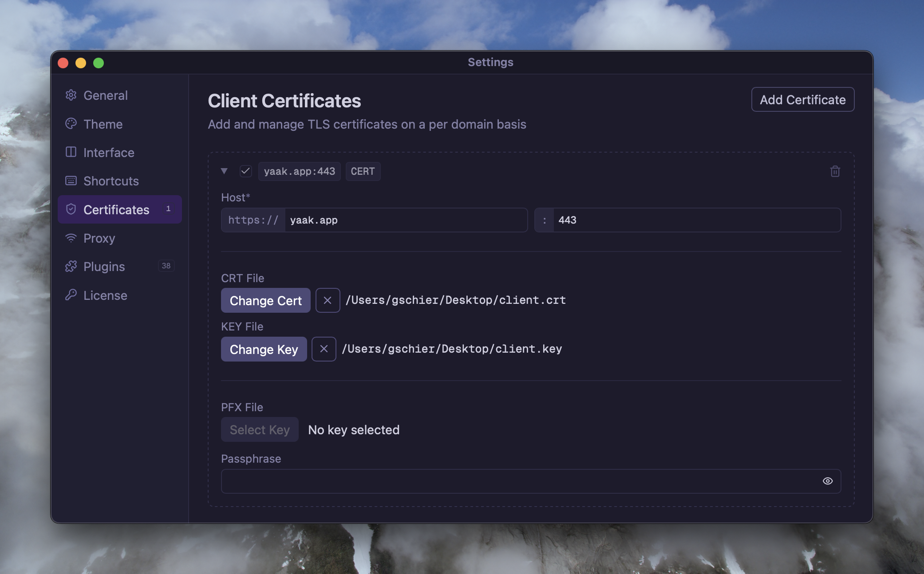Uncheck the yaak.app:443 certificate checkbox

click(245, 171)
